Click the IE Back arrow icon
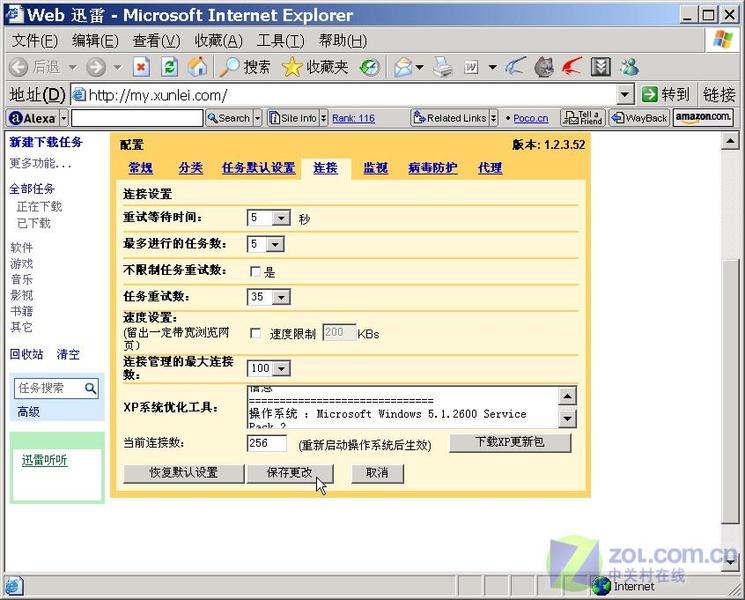The image size is (745, 600). tap(19, 67)
